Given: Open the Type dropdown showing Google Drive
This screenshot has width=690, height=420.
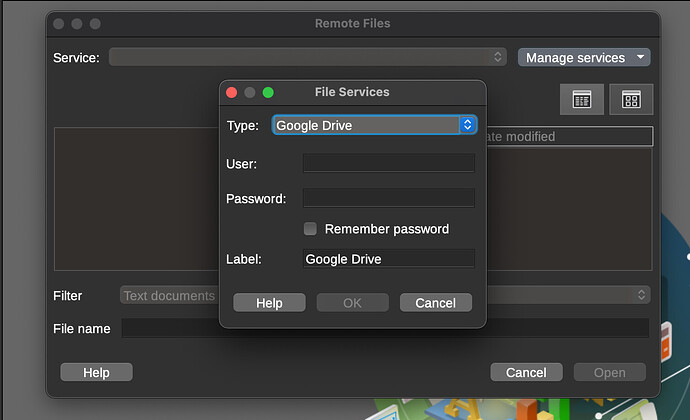Looking at the screenshot, I should (374, 125).
